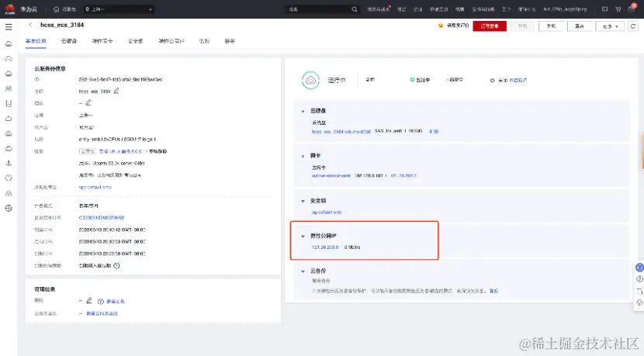Edit server name with pencil beside hcss_ecs_3184
This screenshot has height=356, width=644.
pyautogui.click(x=116, y=91)
